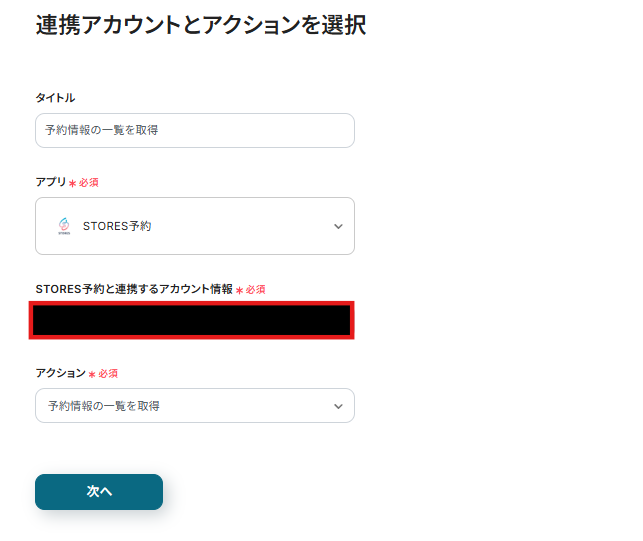The width and height of the screenshot is (643, 541).
Task: Click the 連携アカウントとアクションを選択 heading
Action: [x=200, y=26]
